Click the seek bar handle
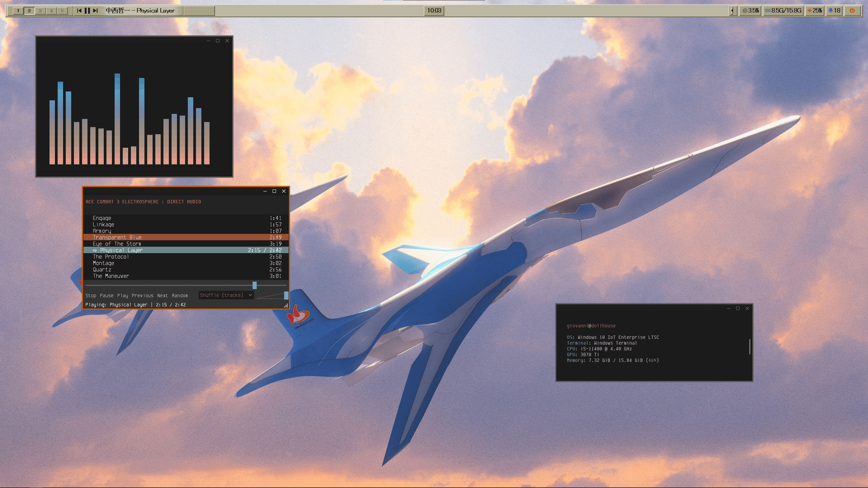 pos(255,285)
